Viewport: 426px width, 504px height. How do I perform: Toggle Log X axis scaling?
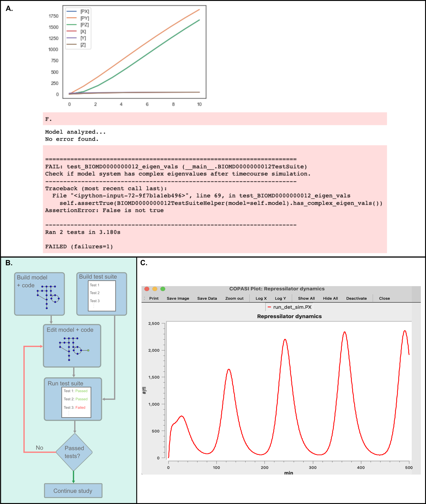(x=261, y=298)
